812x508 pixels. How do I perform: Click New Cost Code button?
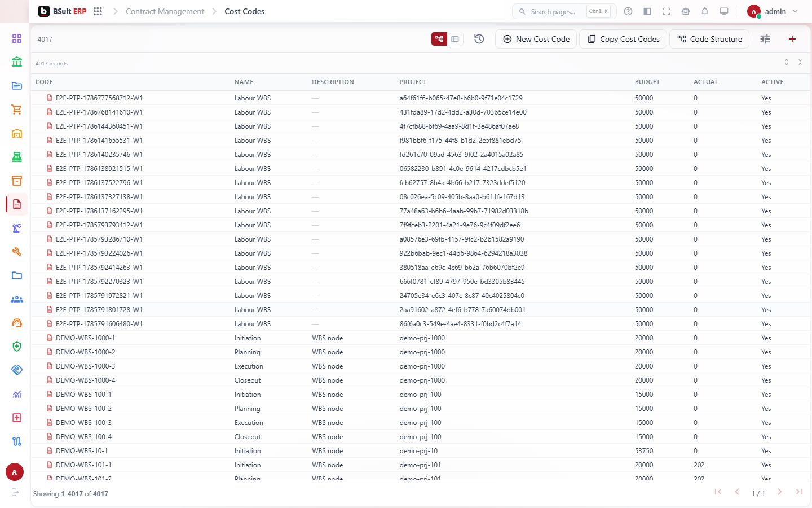click(x=536, y=39)
